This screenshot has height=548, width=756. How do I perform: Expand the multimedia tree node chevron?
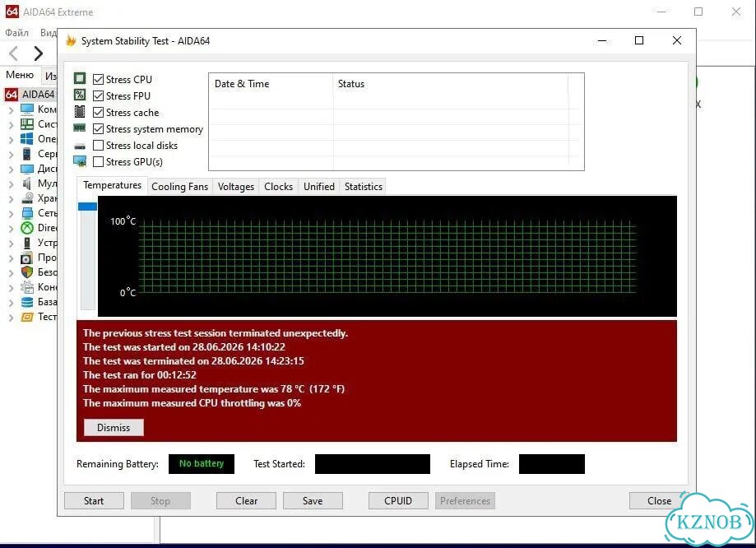tap(11, 184)
